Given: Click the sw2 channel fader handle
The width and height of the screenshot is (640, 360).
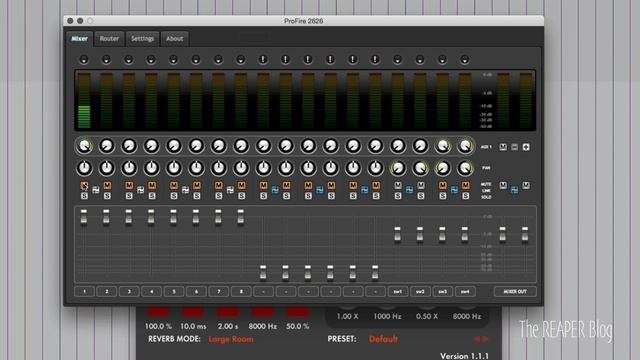Looking at the screenshot, I should (420, 235).
